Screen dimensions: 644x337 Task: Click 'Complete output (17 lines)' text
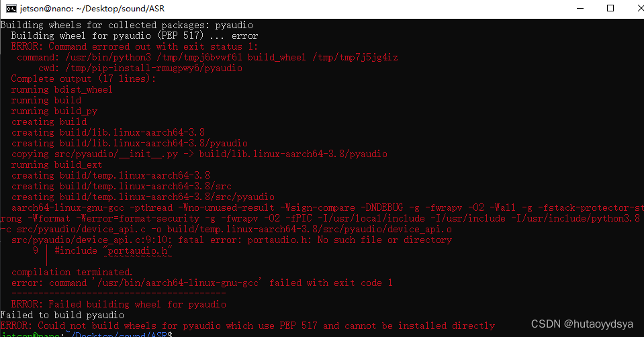click(x=83, y=79)
